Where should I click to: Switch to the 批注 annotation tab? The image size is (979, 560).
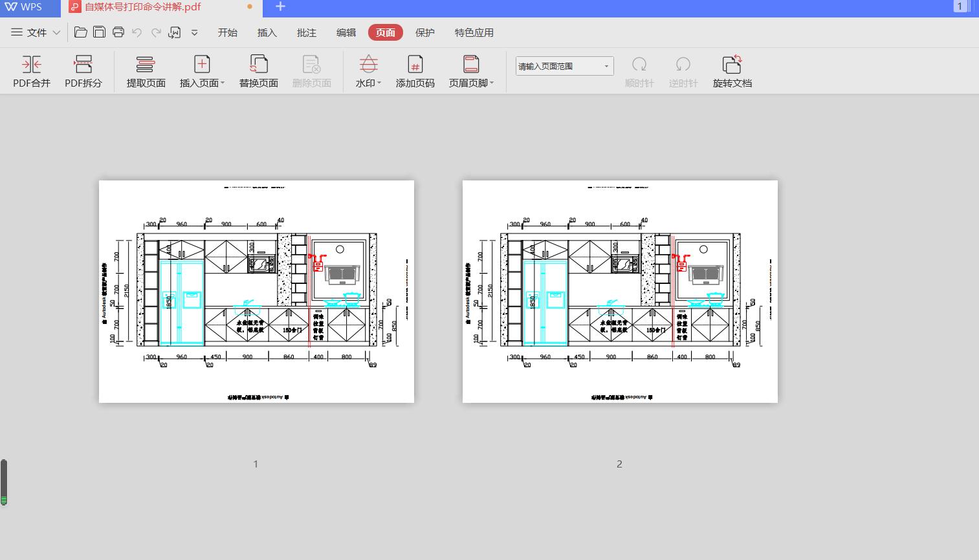tap(306, 33)
